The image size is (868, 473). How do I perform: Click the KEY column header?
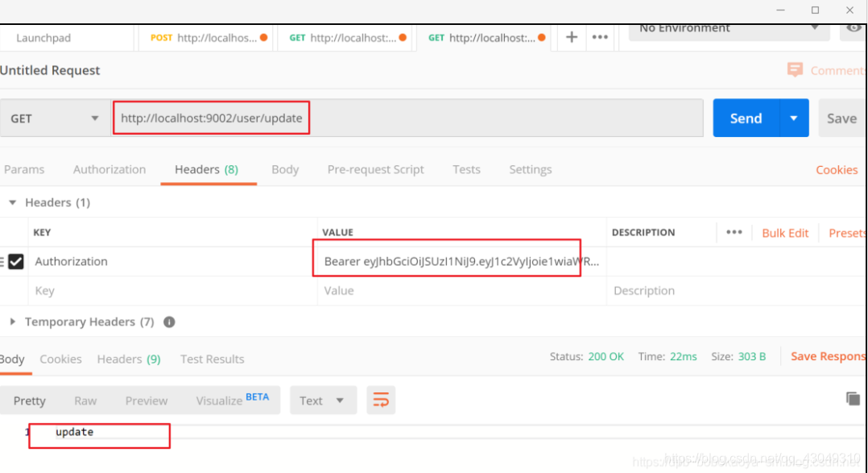click(x=42, y=233)
